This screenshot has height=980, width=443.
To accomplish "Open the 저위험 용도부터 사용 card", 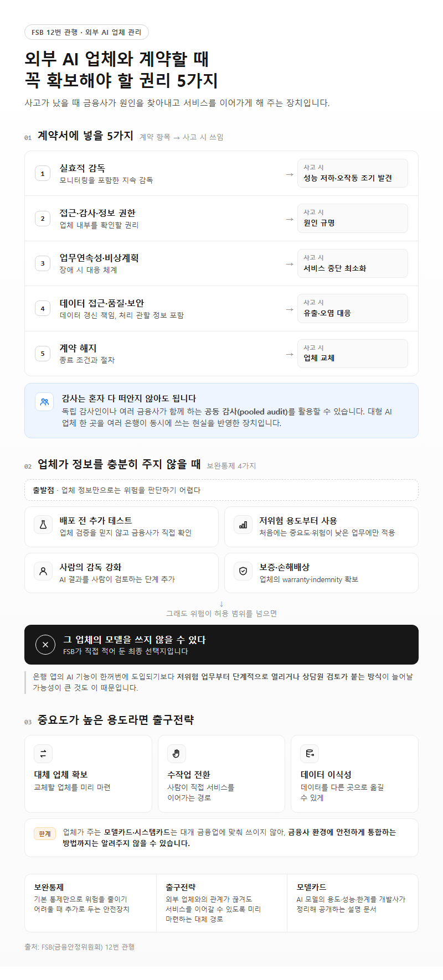I will click(x=321, y=527).
